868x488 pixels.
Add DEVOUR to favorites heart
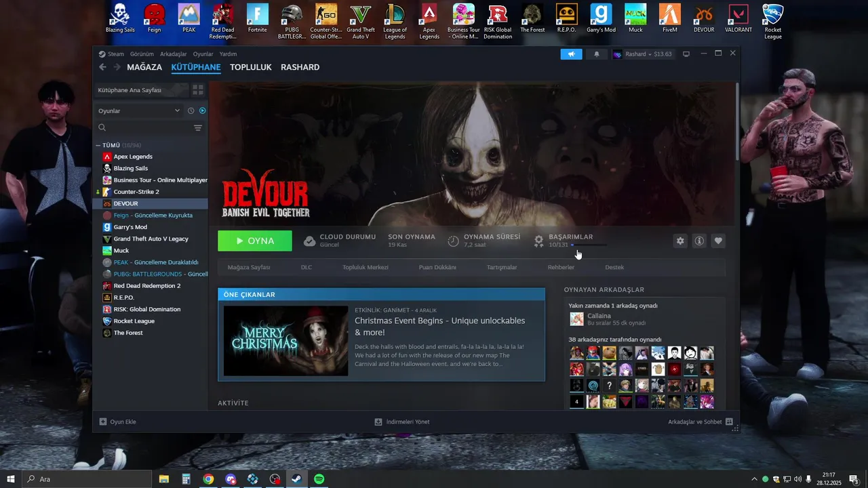click(x=718, y=241)
